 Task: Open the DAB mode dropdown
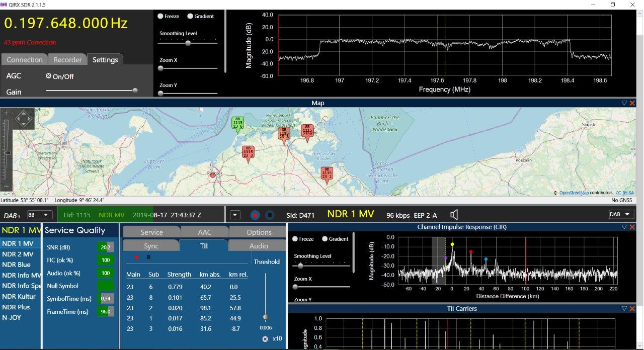click(x=621, y=215)
